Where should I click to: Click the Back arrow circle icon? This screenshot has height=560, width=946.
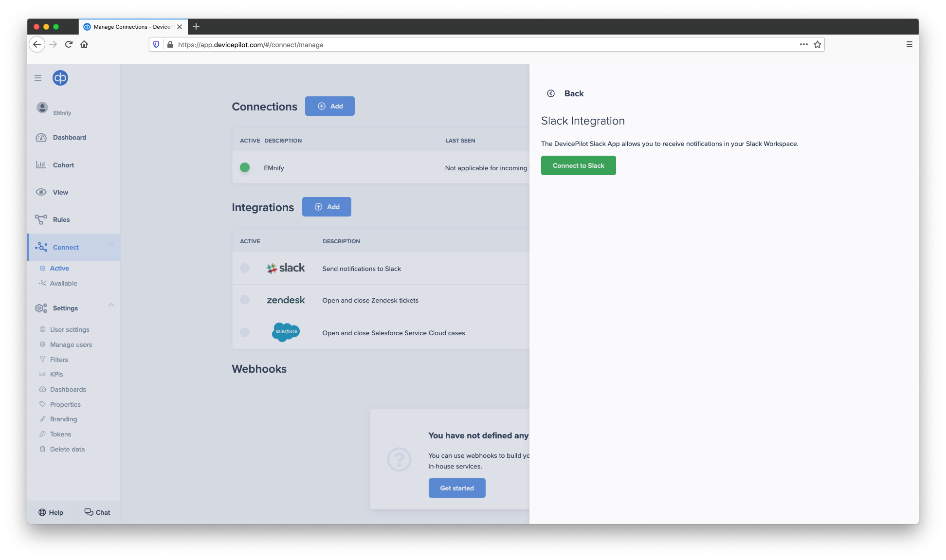(551, 93)
